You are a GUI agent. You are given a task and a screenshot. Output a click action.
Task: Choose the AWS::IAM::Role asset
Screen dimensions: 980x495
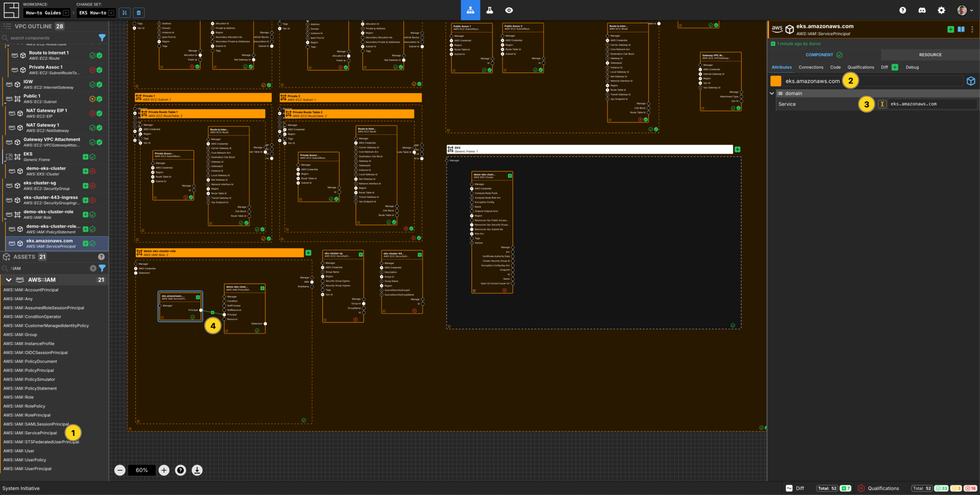(x=18, y=397)
